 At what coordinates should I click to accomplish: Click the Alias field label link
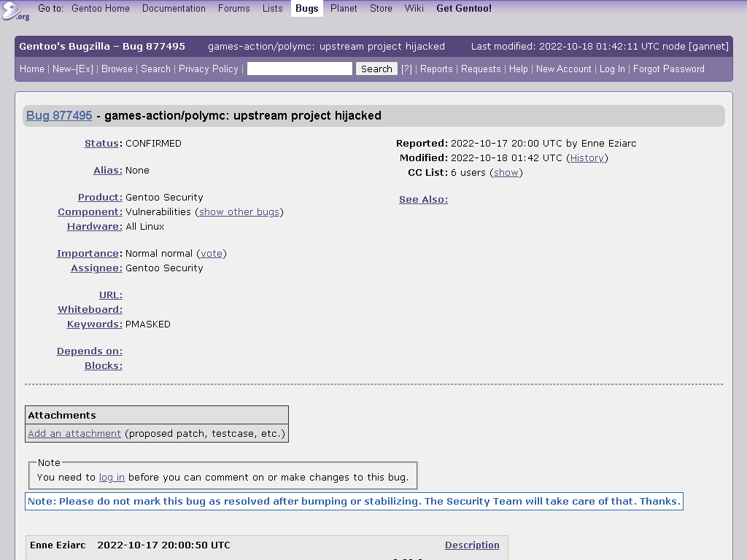[108, 171]
